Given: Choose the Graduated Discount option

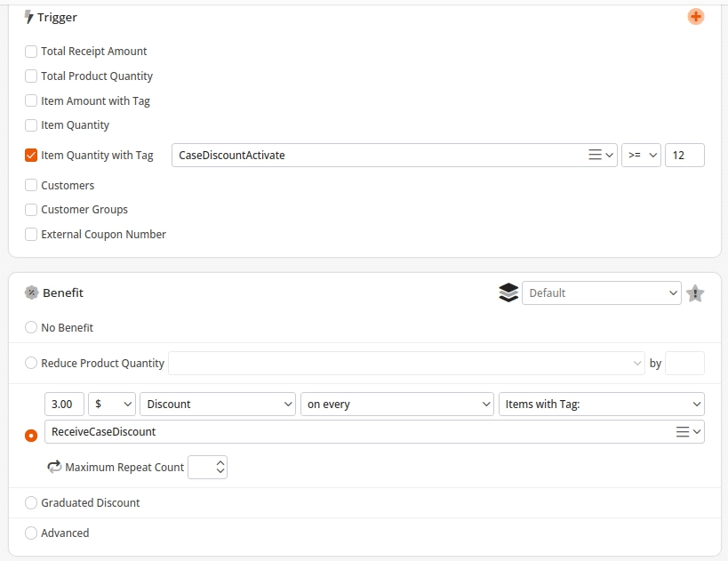Looking at the screenshot, I should (31, 503).
